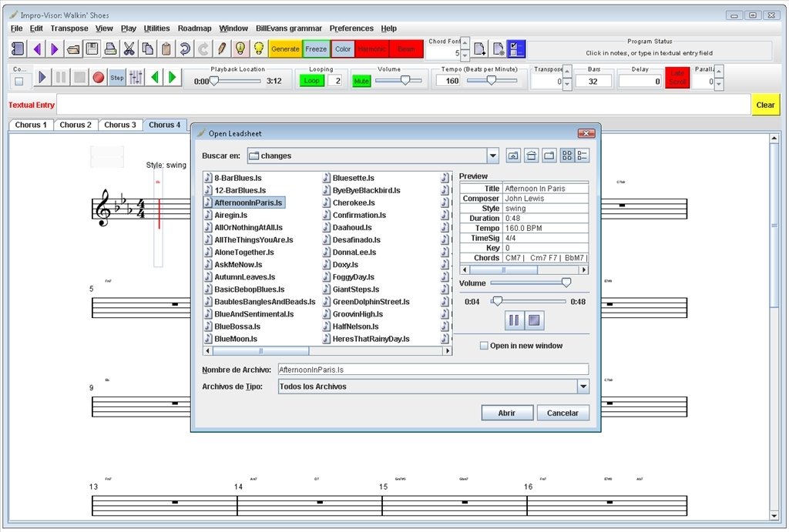This screenshot has height=532, width=789.
Task: Decrease the Transpose stepper value
Action: [567, 84]
